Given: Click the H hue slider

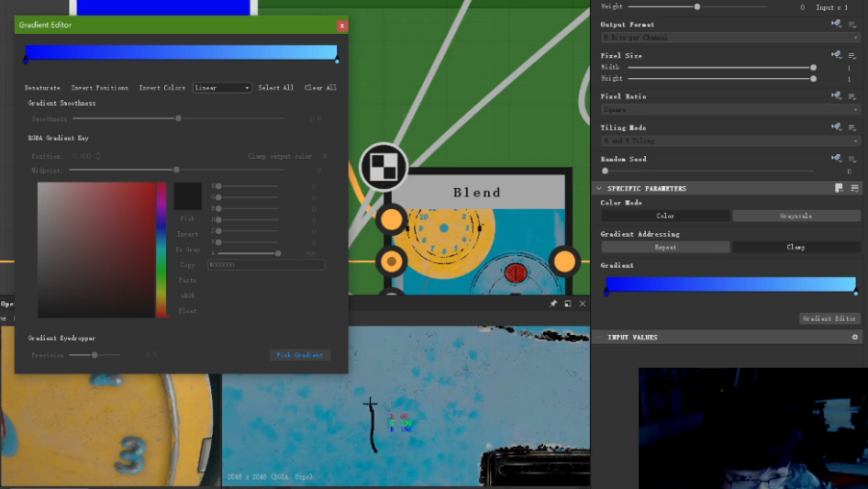Looking at the screenshot, I should pyautogui.click(x=248, y=220).
